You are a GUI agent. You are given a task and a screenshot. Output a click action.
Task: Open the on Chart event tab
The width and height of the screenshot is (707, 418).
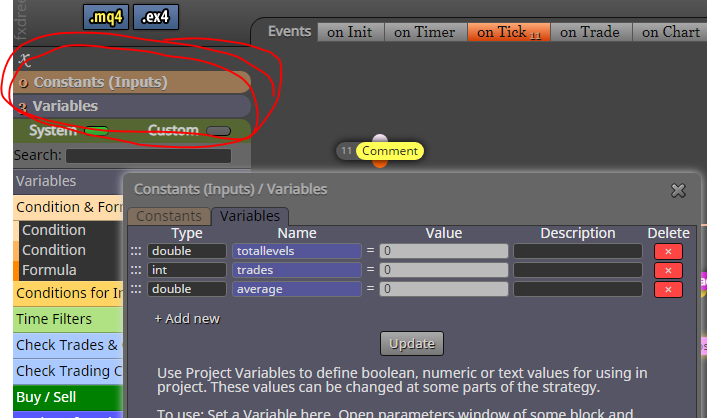coord(670,32)
